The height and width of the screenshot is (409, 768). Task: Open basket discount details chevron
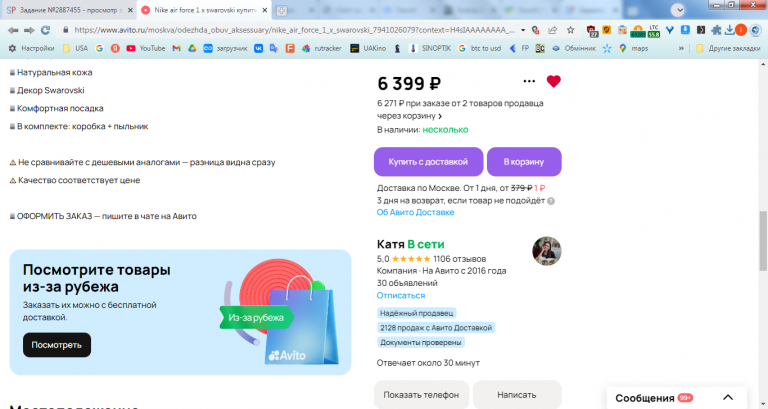[440, 117]
